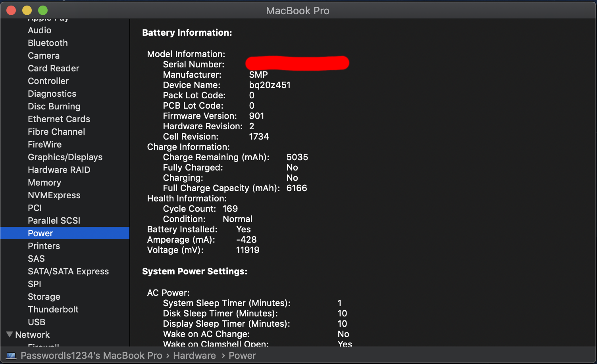Screen dimensions: 597x364
Task: Click the System Power Settings heading
Action: pyautogui.click(x=195, y=271)
